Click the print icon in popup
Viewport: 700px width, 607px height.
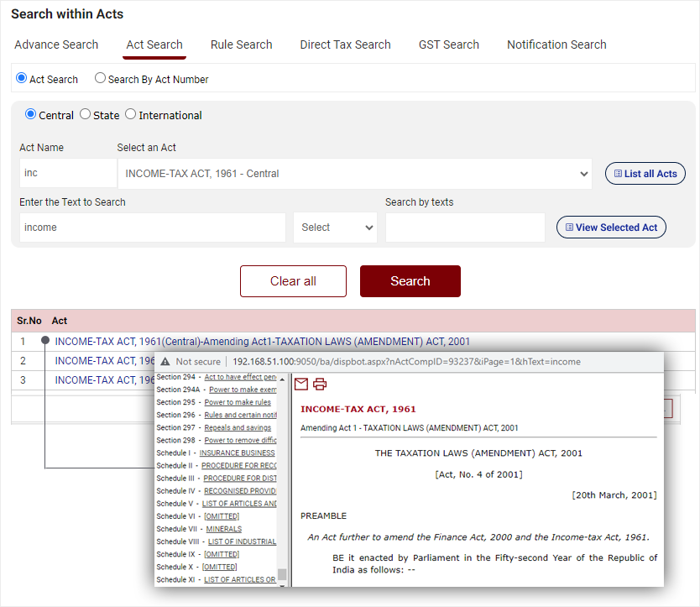point(320,385)
